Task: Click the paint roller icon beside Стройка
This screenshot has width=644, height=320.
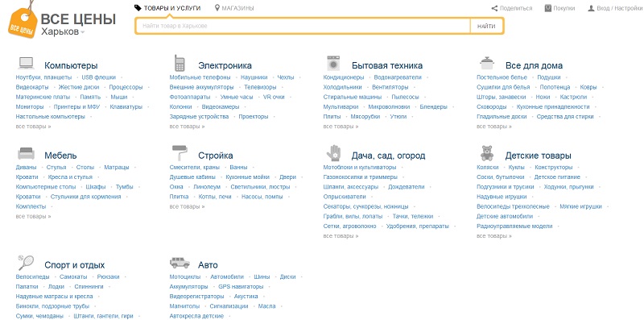Action: [180, 153]
